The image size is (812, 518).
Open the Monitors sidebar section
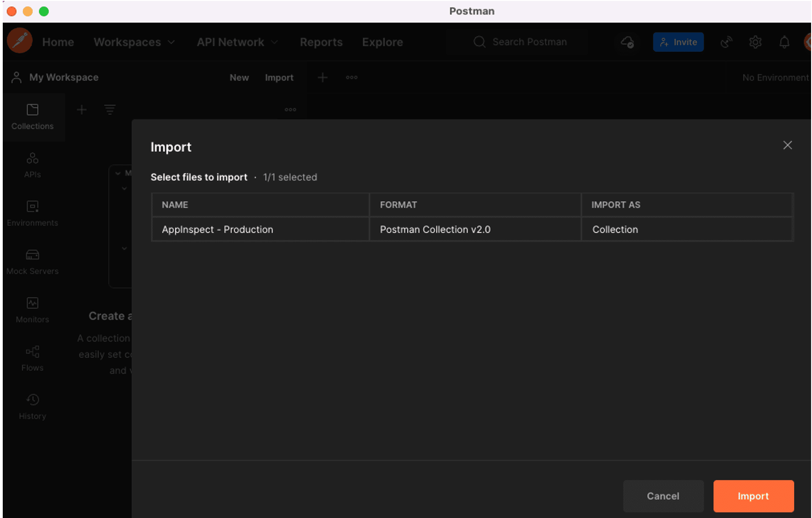(x=33, y=310)
